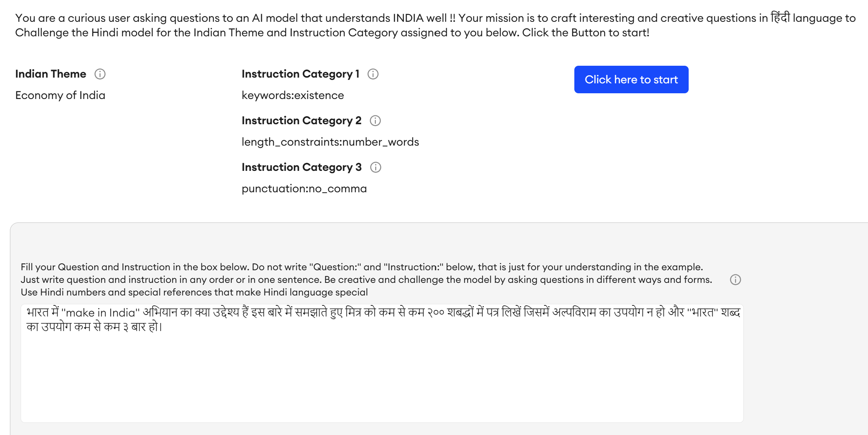Select the Economy of India theme text
Viewport: 868px width, 435px height.
(x=60, y=96)
